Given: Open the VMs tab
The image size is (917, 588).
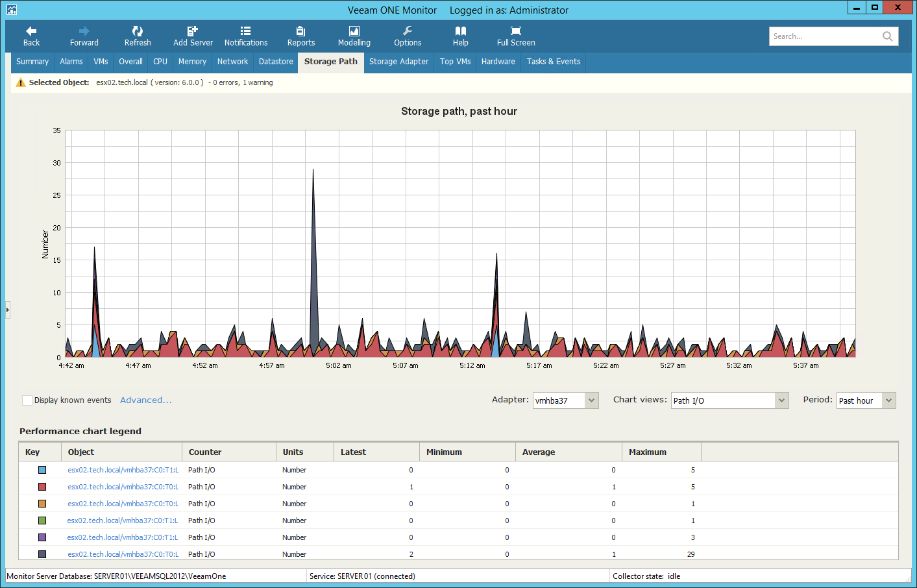Looking at the screenshot, I should [x=101, y=62].
